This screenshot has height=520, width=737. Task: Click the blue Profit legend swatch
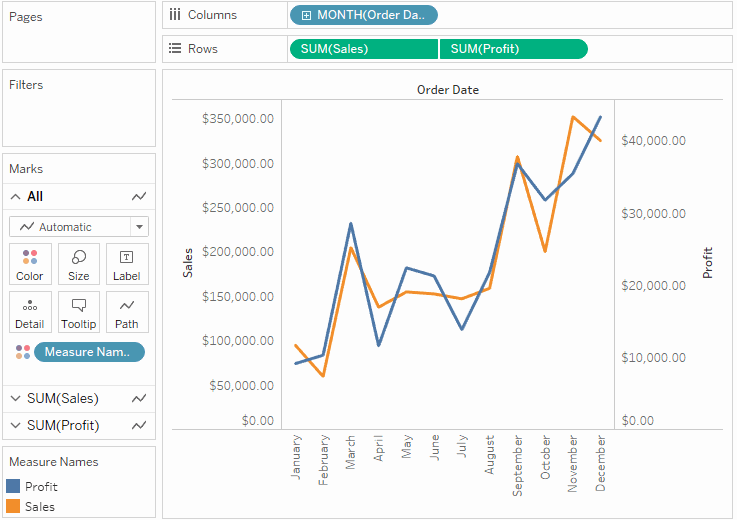[x=13, y=486]
